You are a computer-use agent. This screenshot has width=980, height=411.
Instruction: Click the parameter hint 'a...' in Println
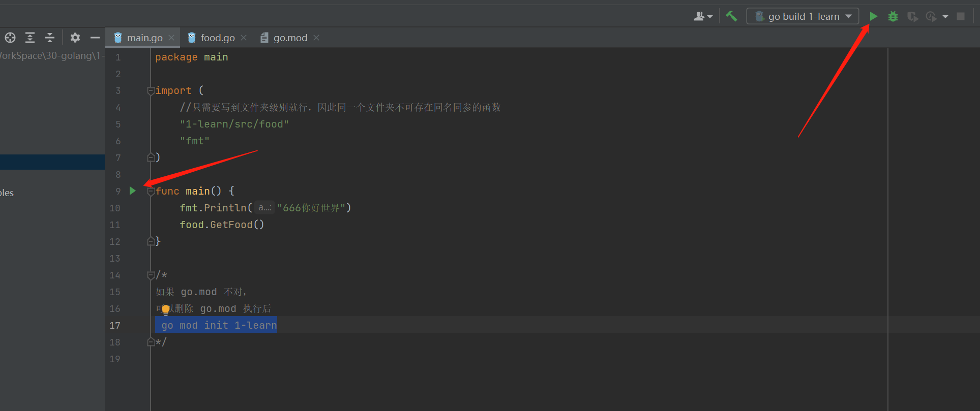264,207
